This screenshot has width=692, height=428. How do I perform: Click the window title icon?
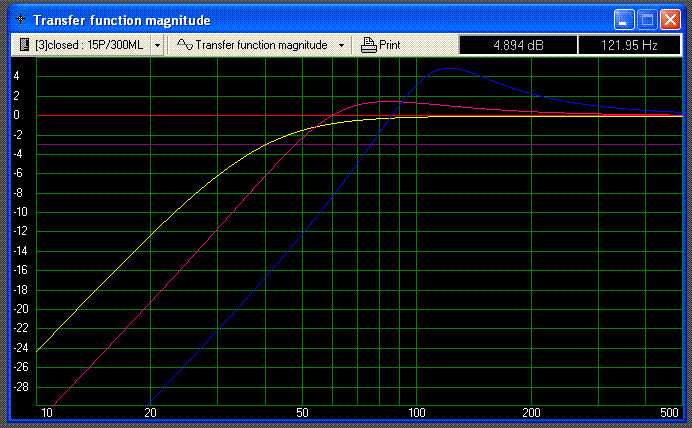[20, 19]
